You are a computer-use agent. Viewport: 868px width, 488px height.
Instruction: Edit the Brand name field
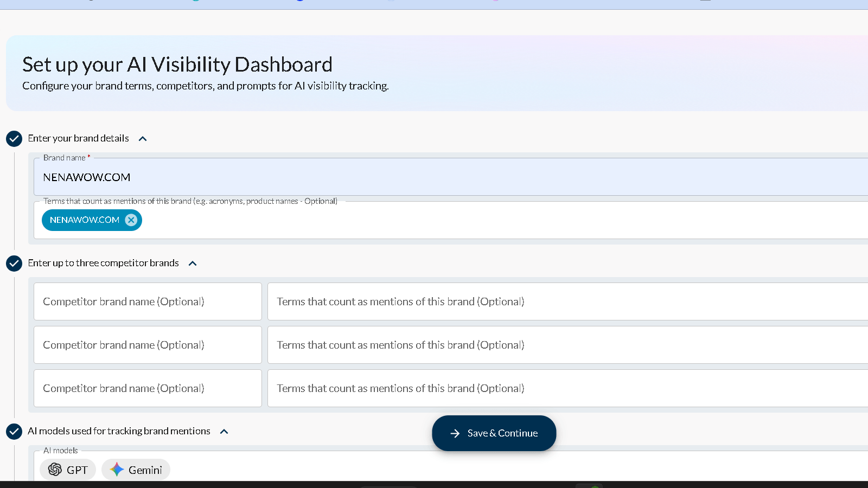[451, 177]
